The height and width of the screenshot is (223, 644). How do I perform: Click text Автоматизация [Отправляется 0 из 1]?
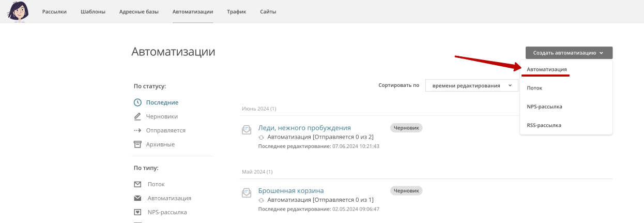(320, 200)
